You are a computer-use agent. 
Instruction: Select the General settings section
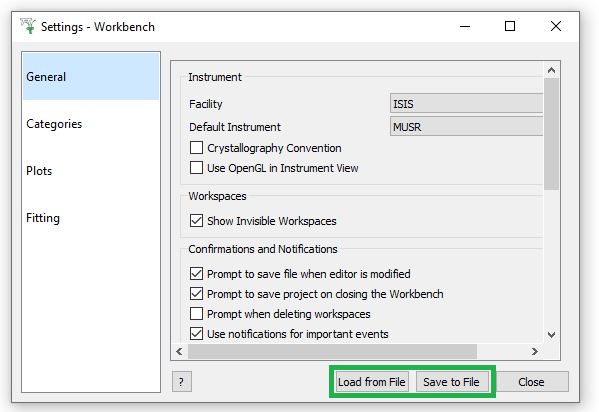point(91,77)
